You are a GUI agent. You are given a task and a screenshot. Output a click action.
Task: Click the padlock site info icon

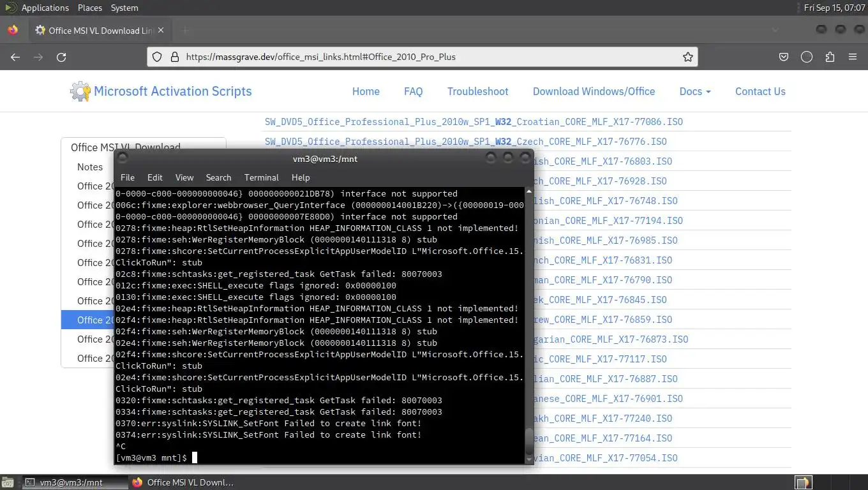tap(174, 57)
